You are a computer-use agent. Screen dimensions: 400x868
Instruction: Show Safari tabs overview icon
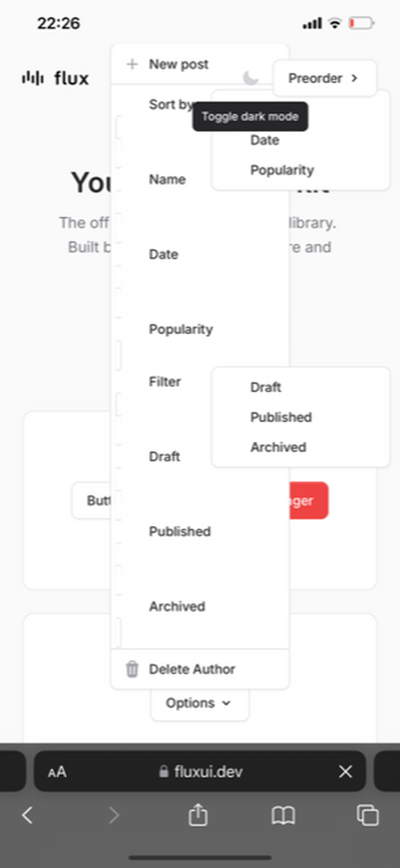click(368, 815)
